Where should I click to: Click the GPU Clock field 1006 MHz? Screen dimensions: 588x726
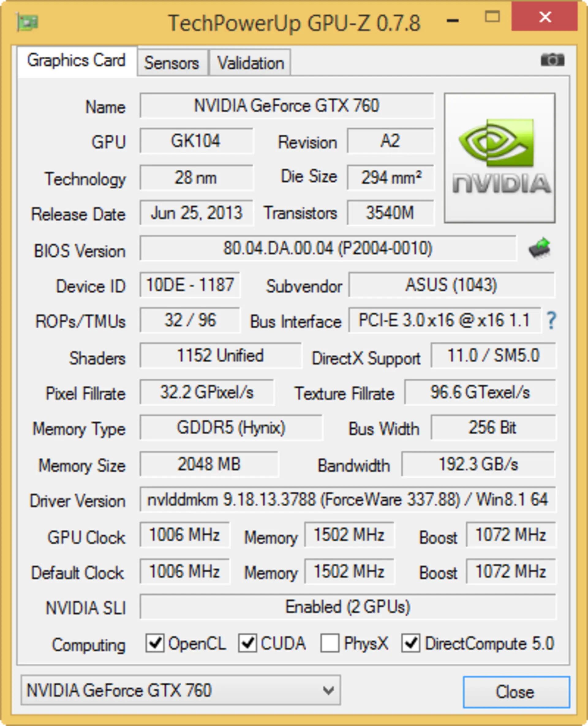point(185,535)
